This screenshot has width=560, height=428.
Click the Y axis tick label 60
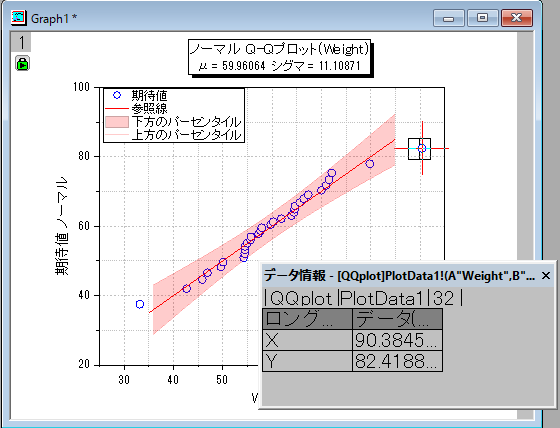pos(84,226)
